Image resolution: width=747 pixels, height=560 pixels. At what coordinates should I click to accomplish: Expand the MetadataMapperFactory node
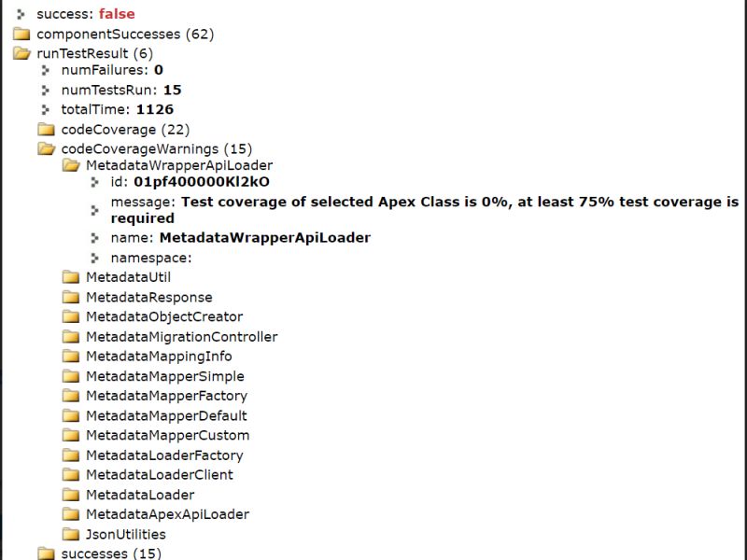(x=69, y=396)
